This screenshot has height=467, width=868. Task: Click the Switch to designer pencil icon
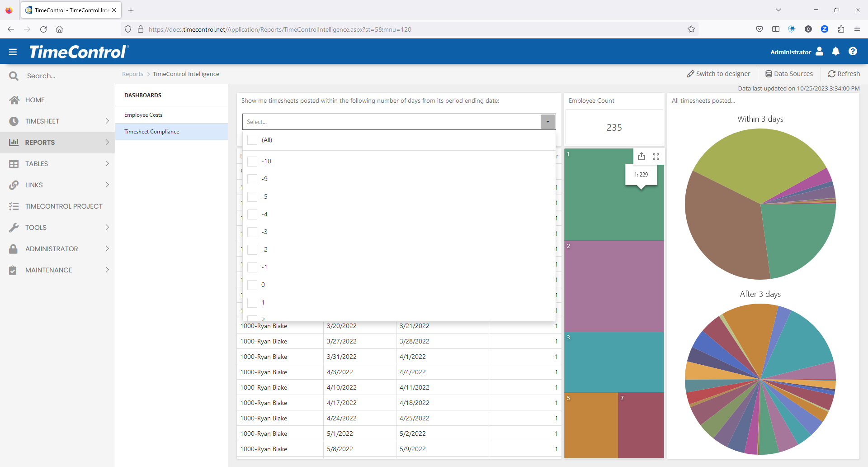click(691, 74)
